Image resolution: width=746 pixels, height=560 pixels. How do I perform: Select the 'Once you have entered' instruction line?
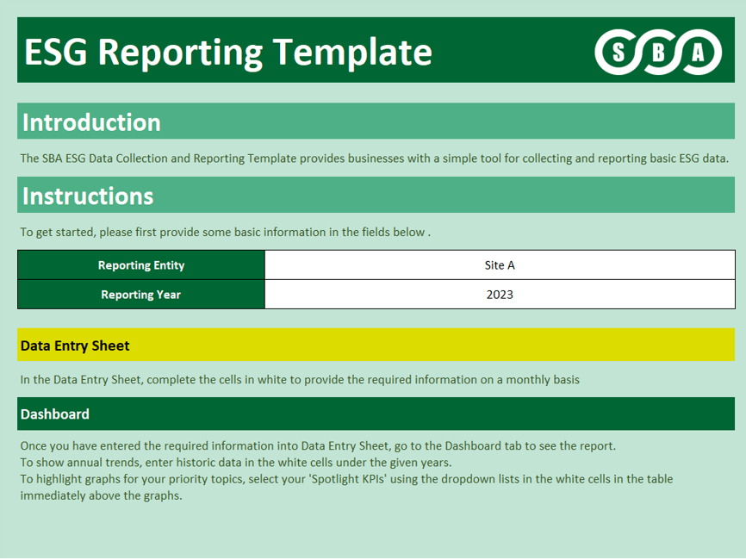pos(318,445)
